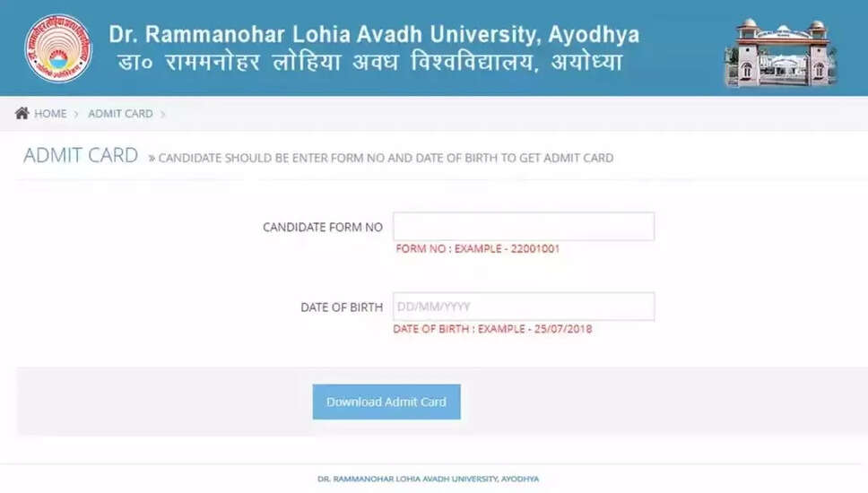Click the home icon in breadcrumb

[22, 114]
